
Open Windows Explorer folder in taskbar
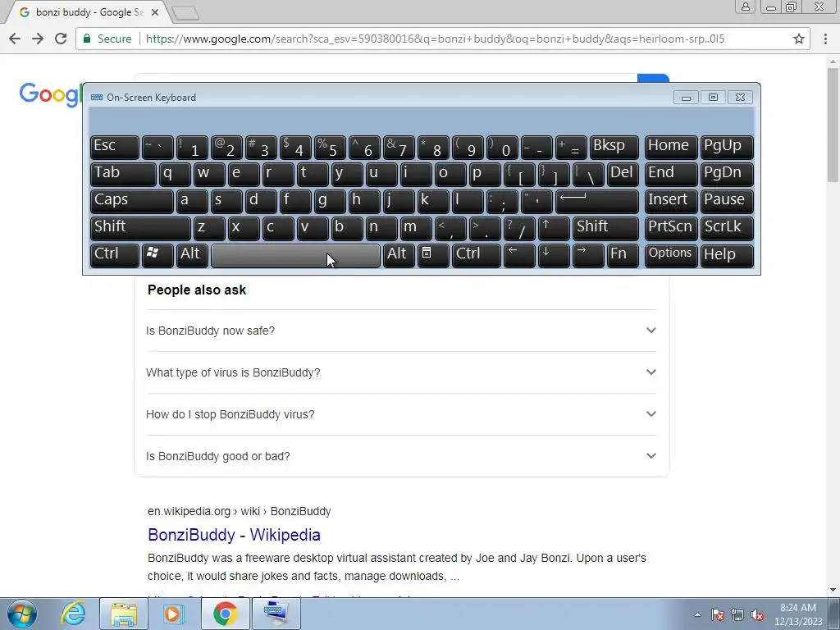(124, 614)
